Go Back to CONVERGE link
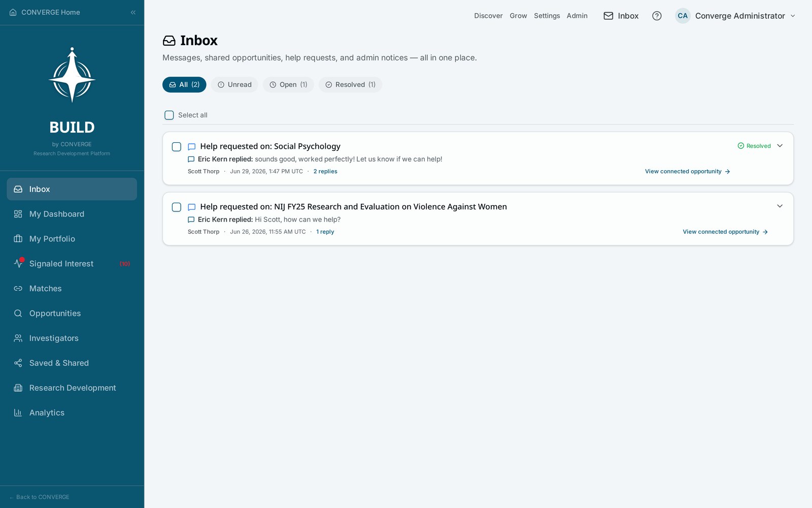 pyautogui.click(x=40, y=497)
